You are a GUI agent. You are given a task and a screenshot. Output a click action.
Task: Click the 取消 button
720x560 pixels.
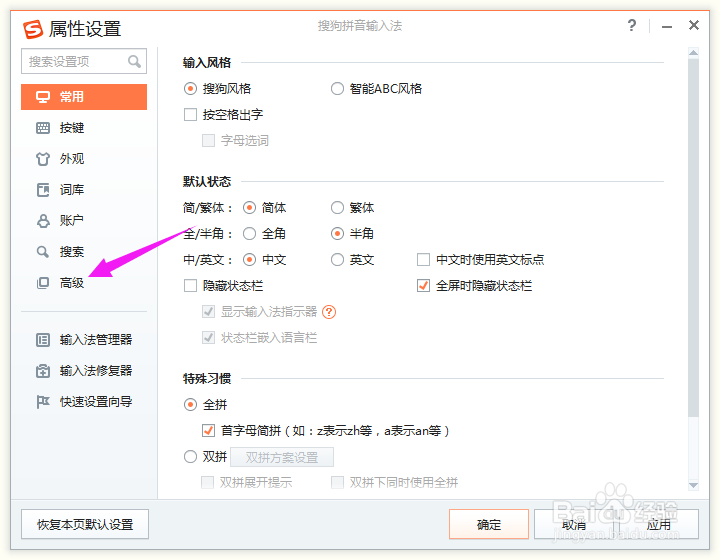pyautogui.click(x=574, y=524)
